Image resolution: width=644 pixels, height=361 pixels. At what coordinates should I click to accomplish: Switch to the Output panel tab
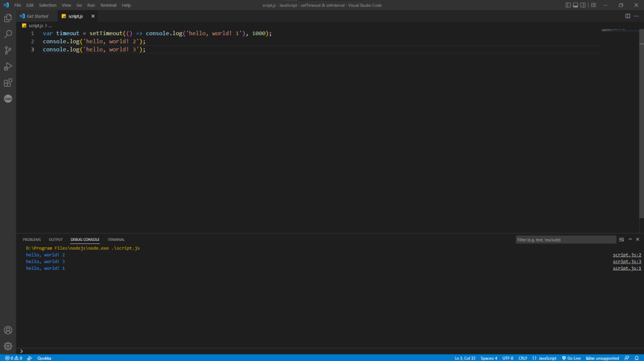pyautogui.click(x=55, y=240)
